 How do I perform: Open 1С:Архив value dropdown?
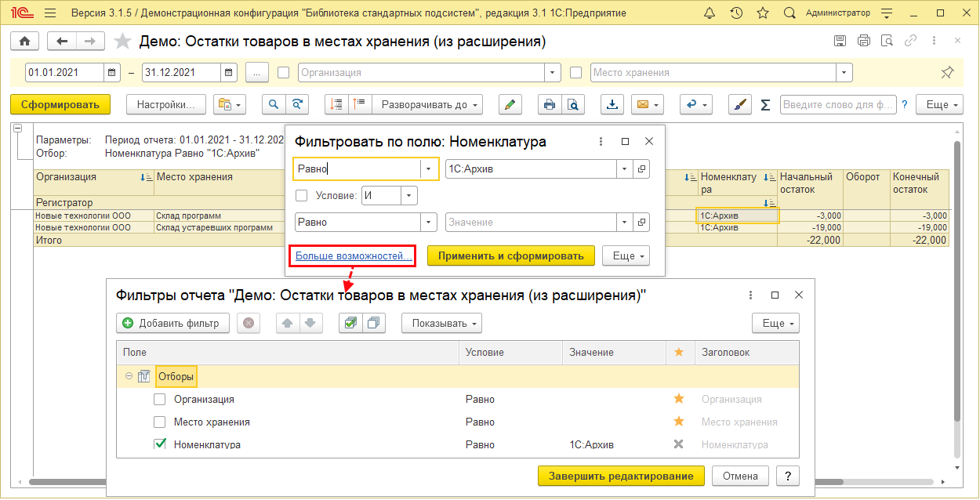click(624, 168)
